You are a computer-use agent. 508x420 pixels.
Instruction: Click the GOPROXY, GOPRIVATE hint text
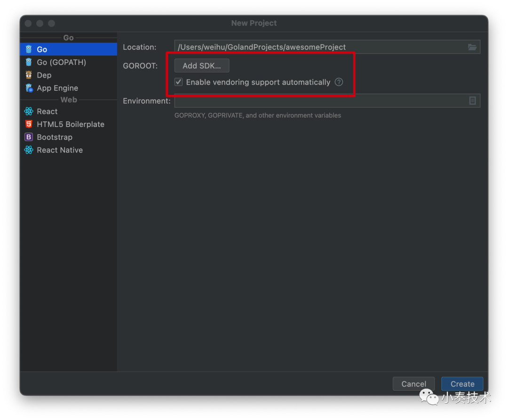pos(258,115)
